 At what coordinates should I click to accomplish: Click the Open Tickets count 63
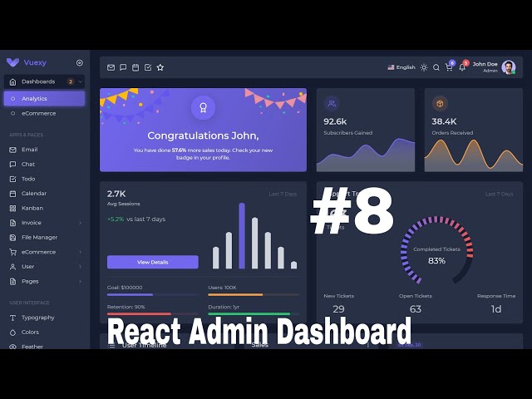(x=416, y=309)
